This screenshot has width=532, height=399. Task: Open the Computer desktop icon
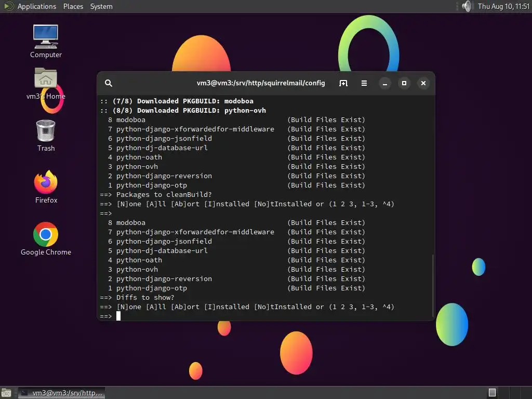46,41
